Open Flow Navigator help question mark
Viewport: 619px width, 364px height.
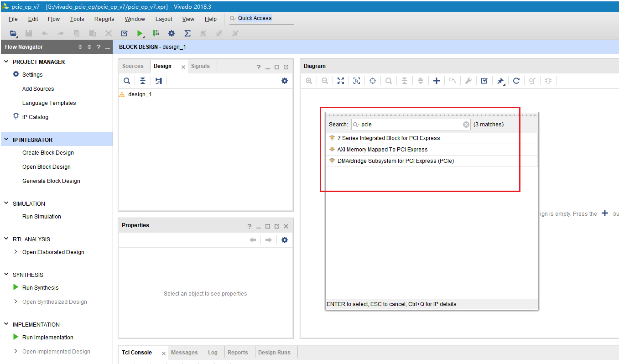point(99,47)
